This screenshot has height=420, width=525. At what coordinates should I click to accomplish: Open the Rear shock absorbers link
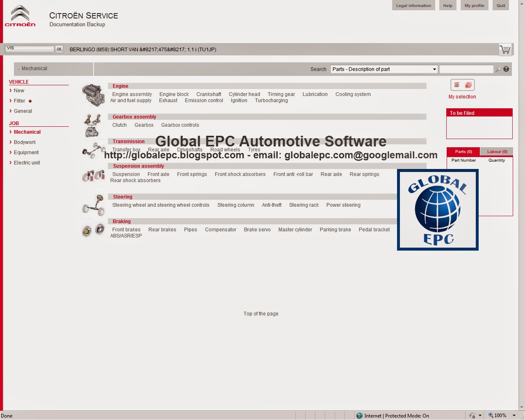click(135, 180)
